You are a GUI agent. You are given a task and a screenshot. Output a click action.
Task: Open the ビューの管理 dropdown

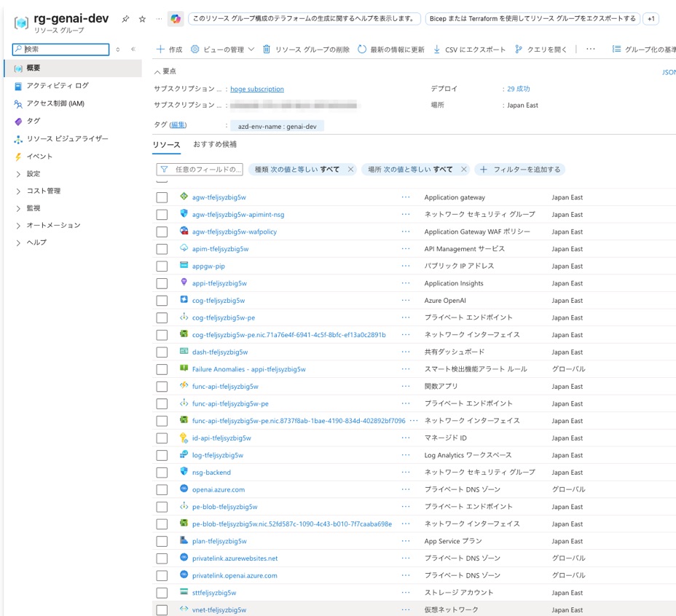pos(222,49)
